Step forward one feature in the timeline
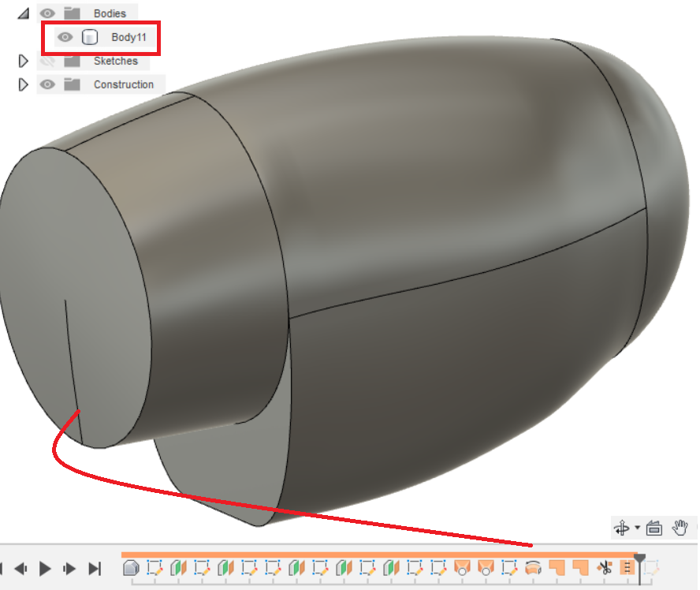 pos(69,569)
